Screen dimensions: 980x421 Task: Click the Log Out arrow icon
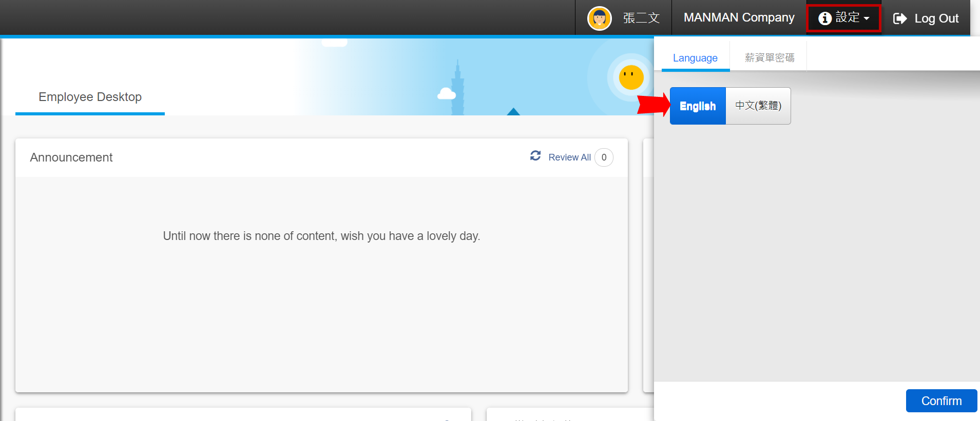900,18
